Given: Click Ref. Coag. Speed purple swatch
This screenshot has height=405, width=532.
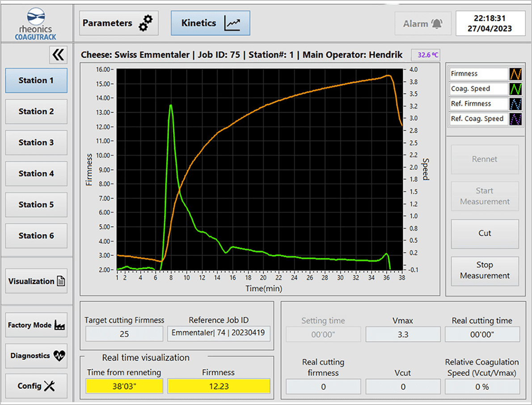Looking at the screenshot, I should click(x=515, y=119).
